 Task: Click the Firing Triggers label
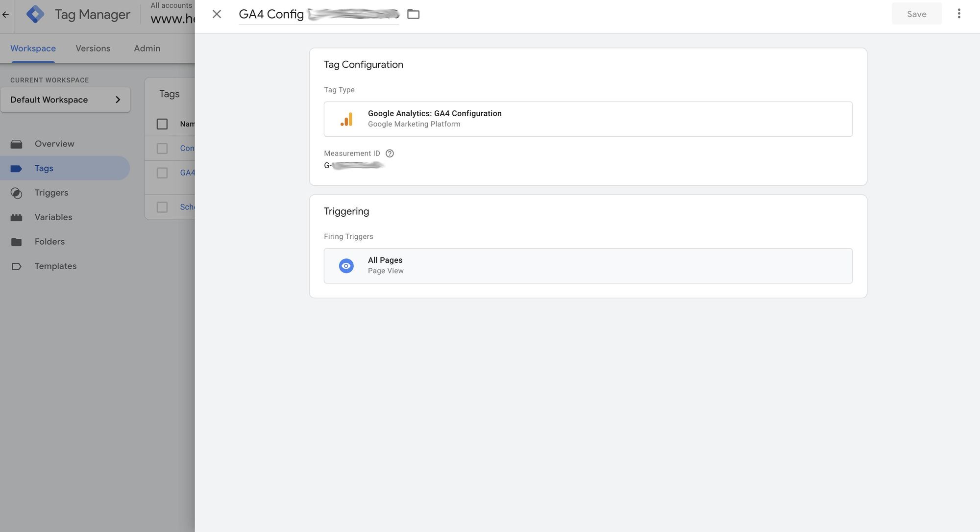click(x=348, y=237)
